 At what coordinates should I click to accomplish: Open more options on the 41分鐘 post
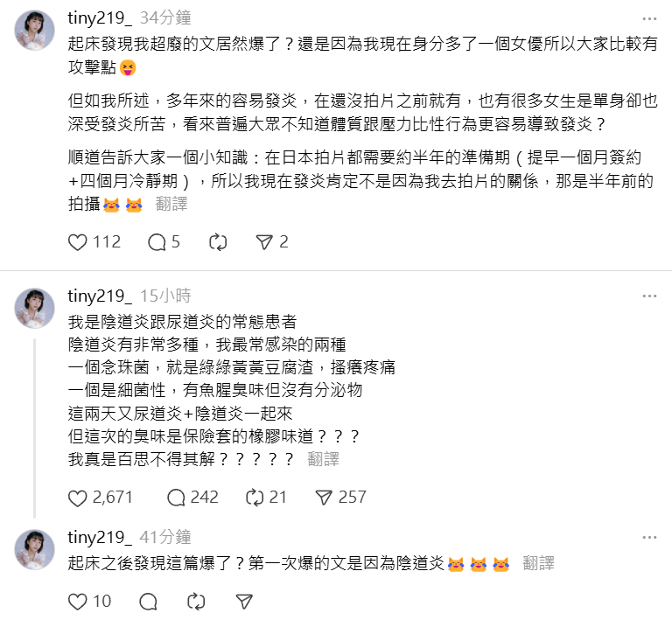pos(648,538)
